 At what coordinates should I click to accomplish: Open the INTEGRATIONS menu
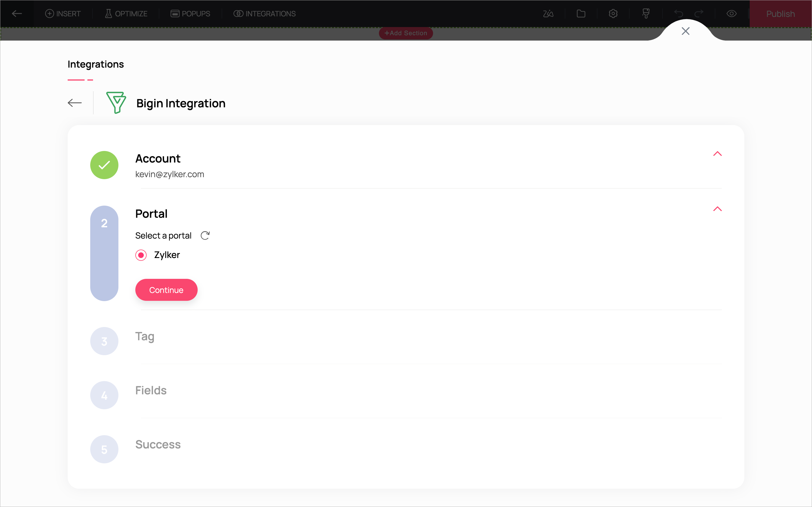[x=265, y=14]
